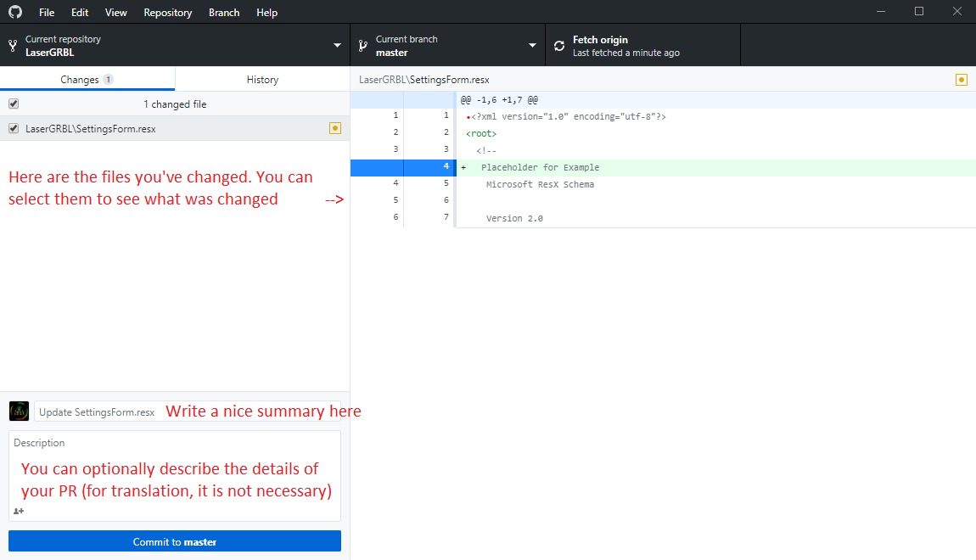Open the Branch menu

(224, 13)
